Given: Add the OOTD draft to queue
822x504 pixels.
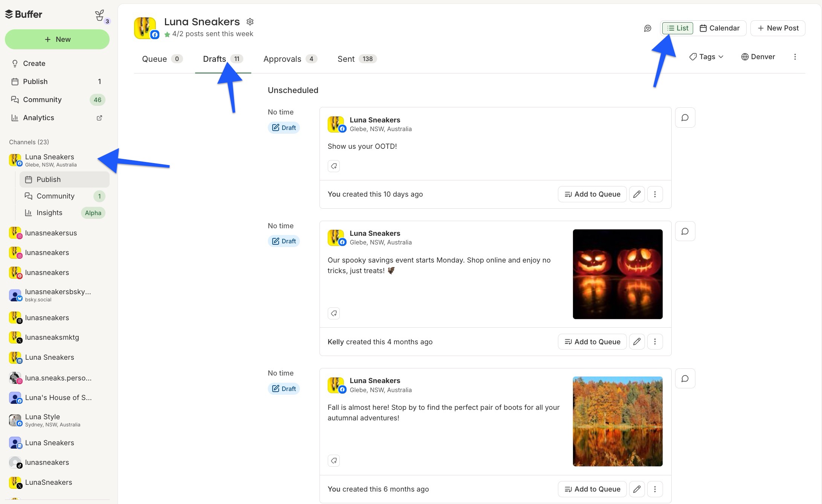Looking at the screenshot, I should 592,194.
